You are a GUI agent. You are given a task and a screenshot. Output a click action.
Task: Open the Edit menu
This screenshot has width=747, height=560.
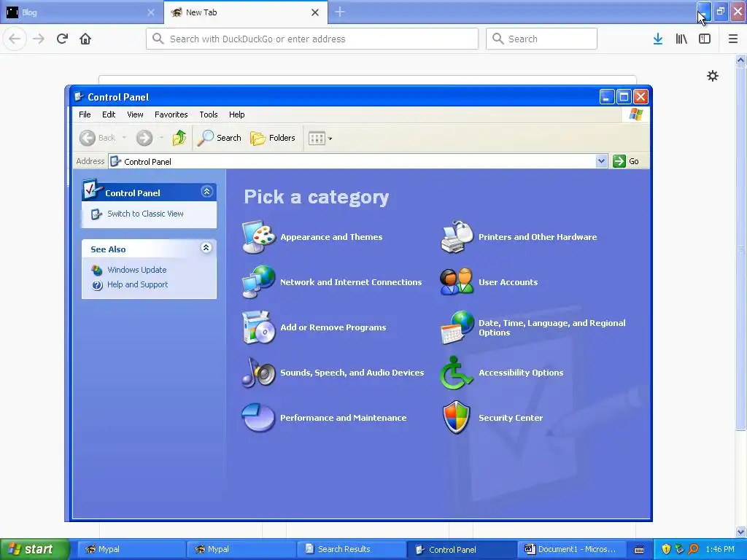coord(109,114)
